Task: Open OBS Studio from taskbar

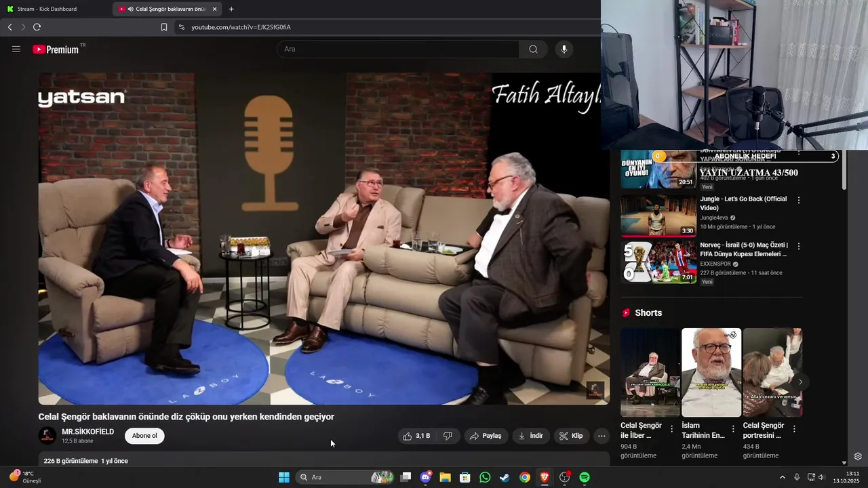Action: [x=564, y=477]
